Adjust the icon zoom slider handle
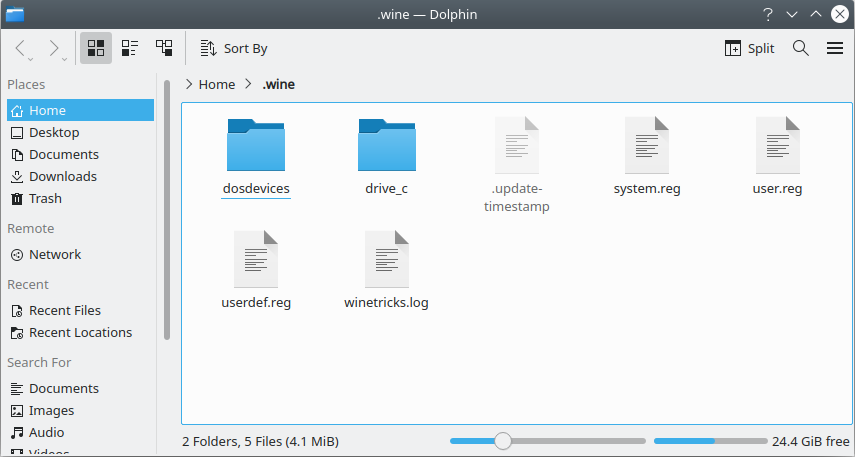855x457 pixels. tap(503, 441)
